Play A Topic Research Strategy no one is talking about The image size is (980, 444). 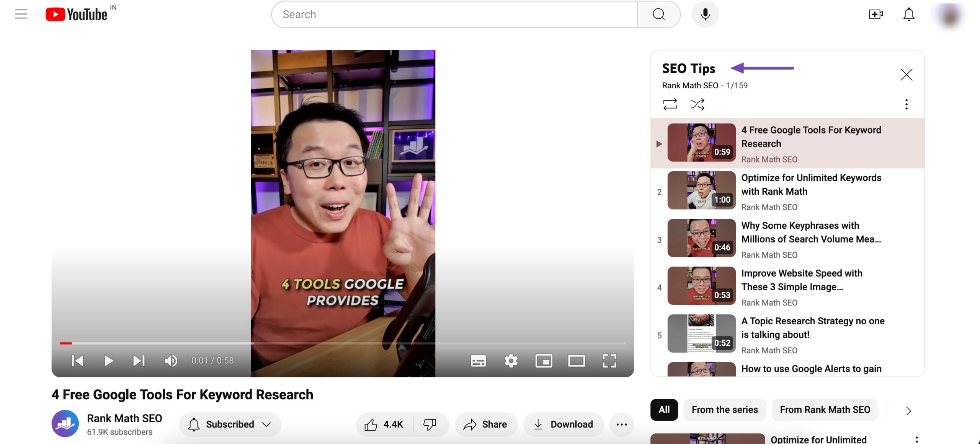pyautogui.click(x=813, y=328)
